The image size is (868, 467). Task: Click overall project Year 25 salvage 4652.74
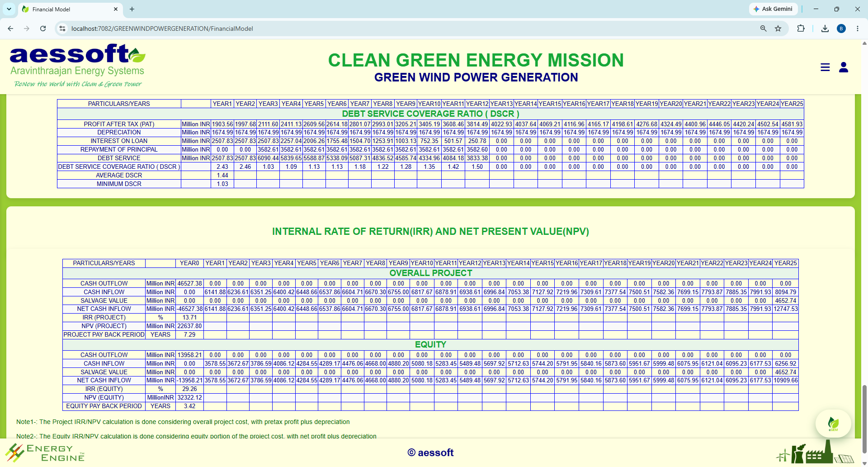coord(786,300)
